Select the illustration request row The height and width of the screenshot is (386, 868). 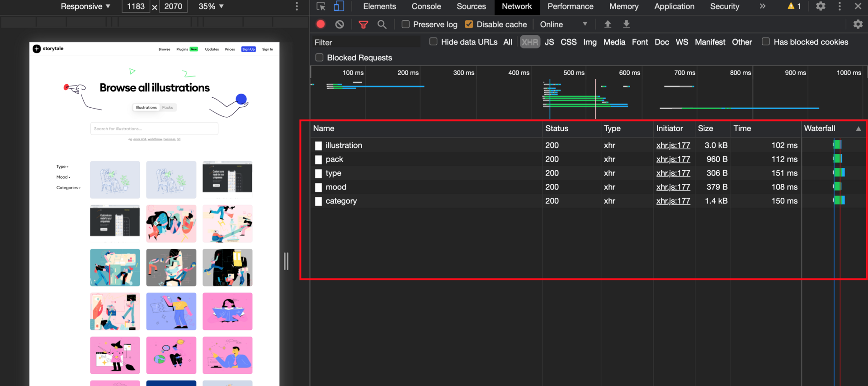588,145
